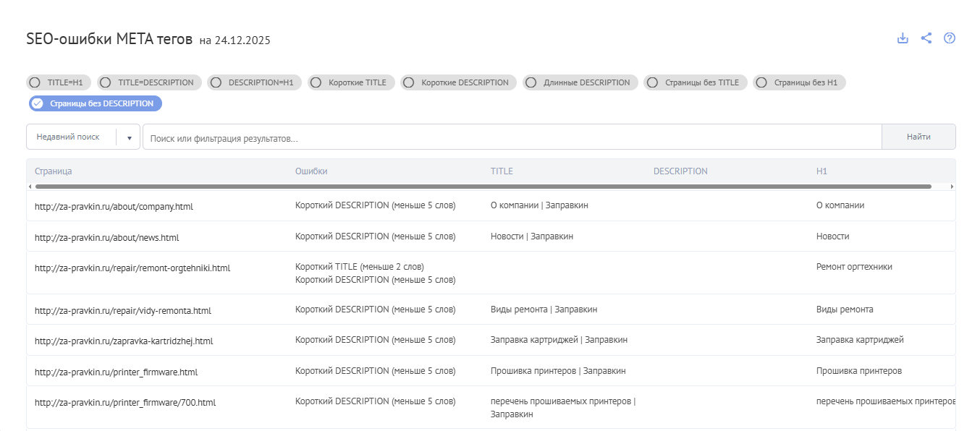Open the zapravka-kartridzhej.html link

124,341
